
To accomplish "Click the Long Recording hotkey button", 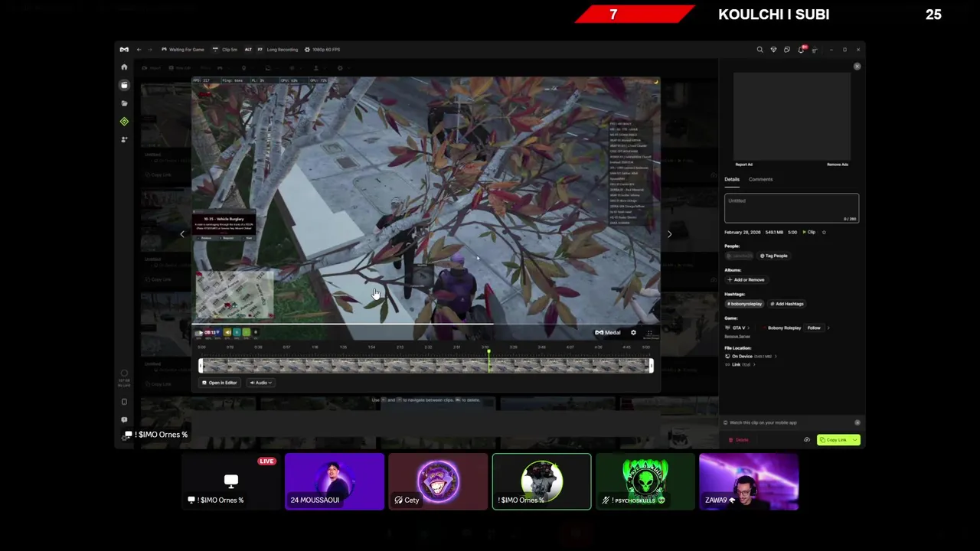I will 278,50.
